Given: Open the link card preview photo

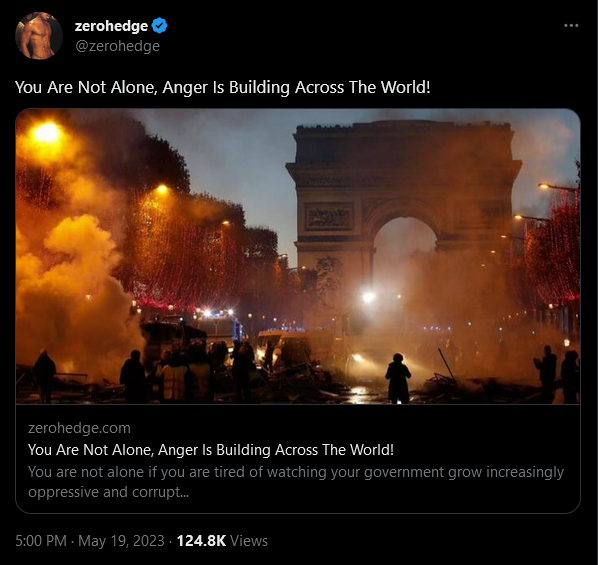Looking at the screenshot, I should coord(298,256).
